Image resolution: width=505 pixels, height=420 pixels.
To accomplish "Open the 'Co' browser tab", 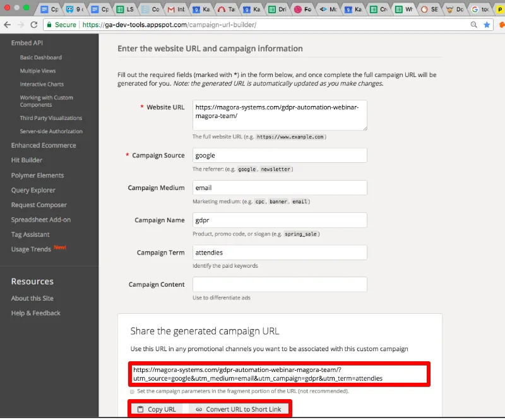I will (x=151, y=9).
